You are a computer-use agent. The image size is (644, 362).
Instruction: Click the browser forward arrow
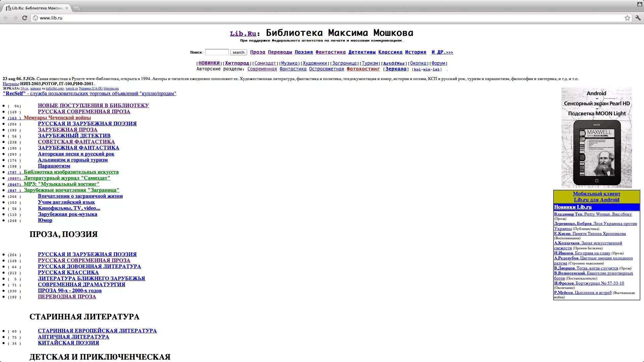15,18
